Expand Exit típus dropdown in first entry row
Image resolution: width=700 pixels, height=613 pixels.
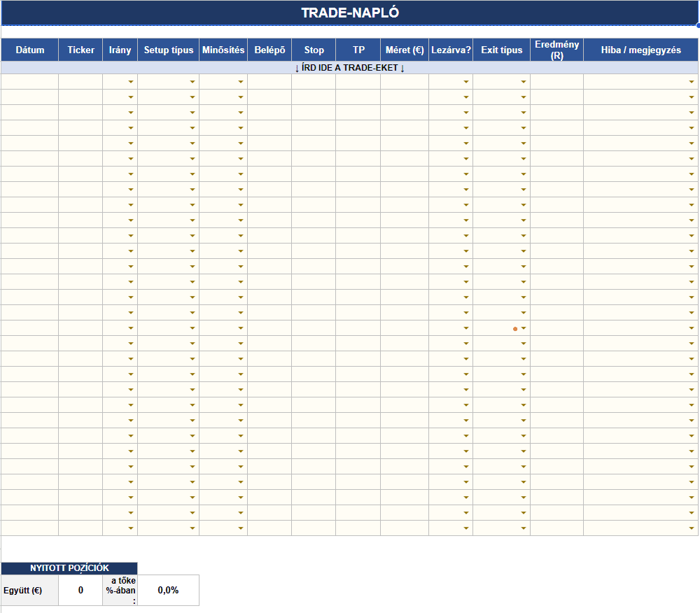pos(524,82)
